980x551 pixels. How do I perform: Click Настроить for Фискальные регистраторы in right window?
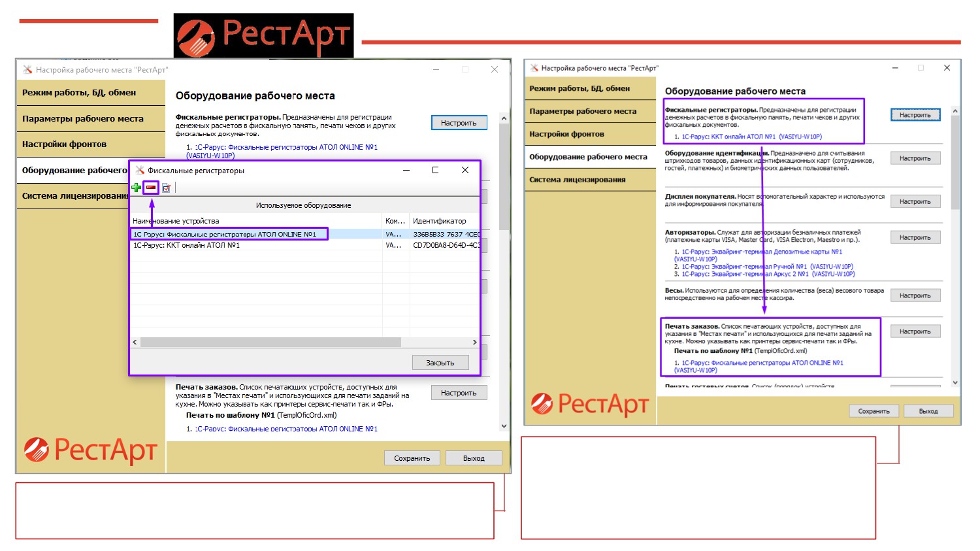[915, 115]
